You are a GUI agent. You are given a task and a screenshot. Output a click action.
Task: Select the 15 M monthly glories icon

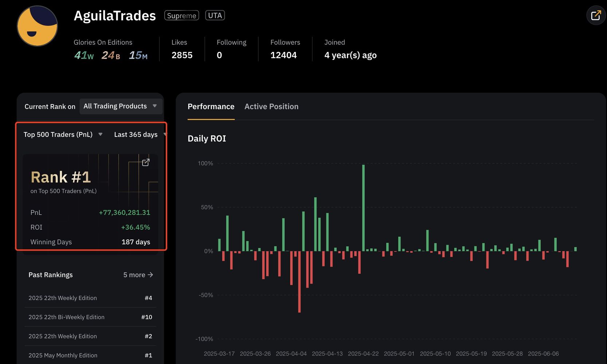click(138, 55)
